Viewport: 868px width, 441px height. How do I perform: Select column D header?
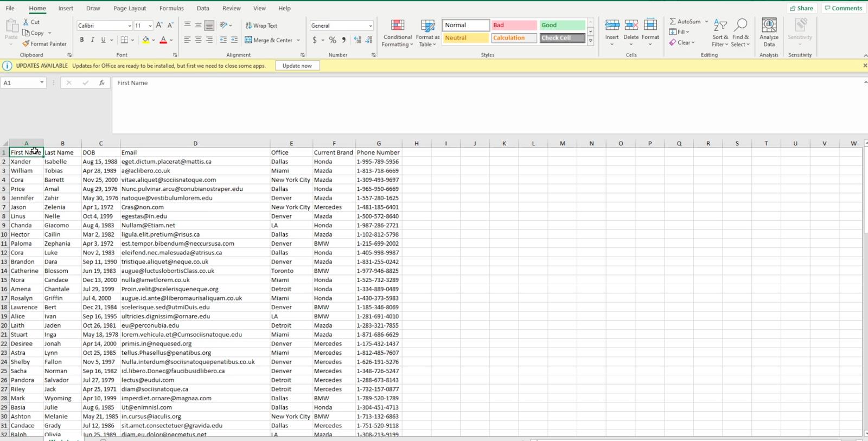click(195, 143)
